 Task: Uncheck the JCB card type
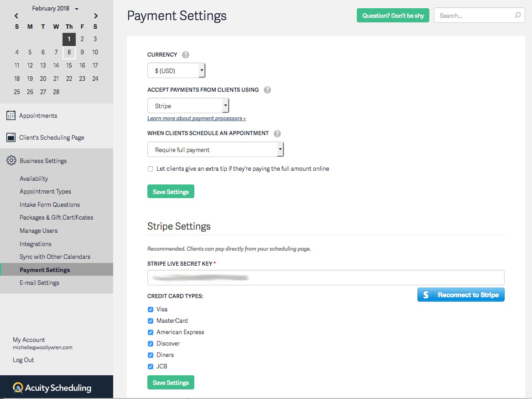pos(151,367)
